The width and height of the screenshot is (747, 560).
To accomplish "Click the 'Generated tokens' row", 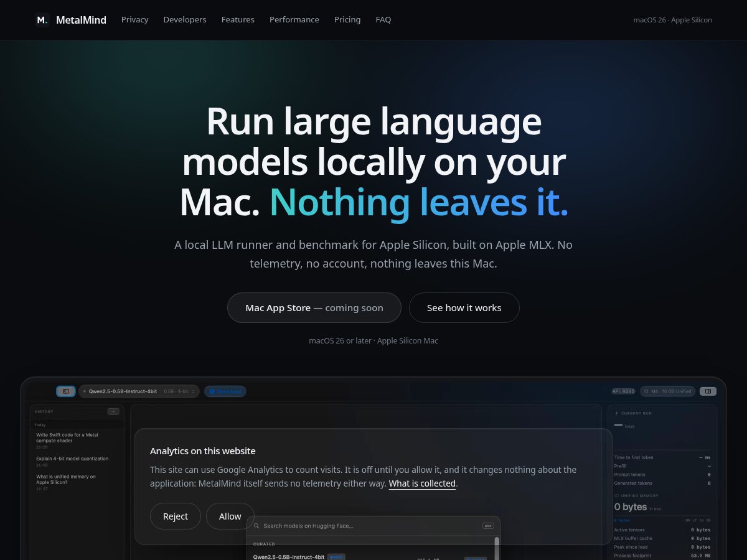I will tap(662, 483).
